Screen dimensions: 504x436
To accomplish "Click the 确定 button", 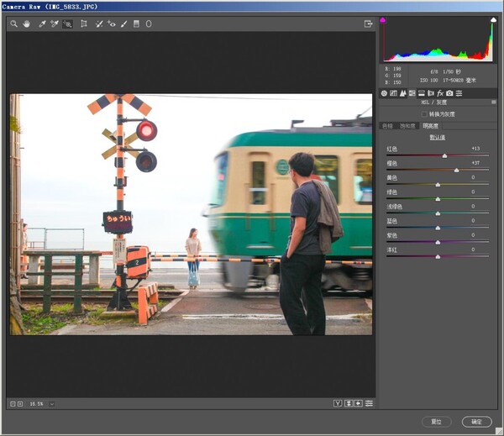I will coord(477,422).
